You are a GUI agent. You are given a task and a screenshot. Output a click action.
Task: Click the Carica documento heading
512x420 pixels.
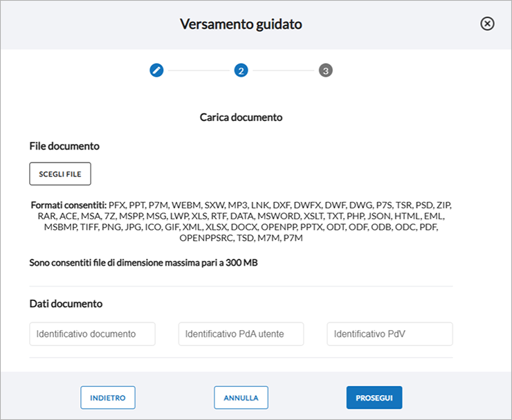coord(241,117)
